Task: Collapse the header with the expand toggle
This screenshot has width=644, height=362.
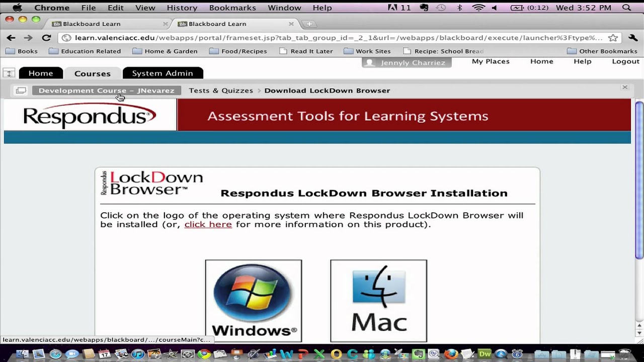Action: coord(9,73)
